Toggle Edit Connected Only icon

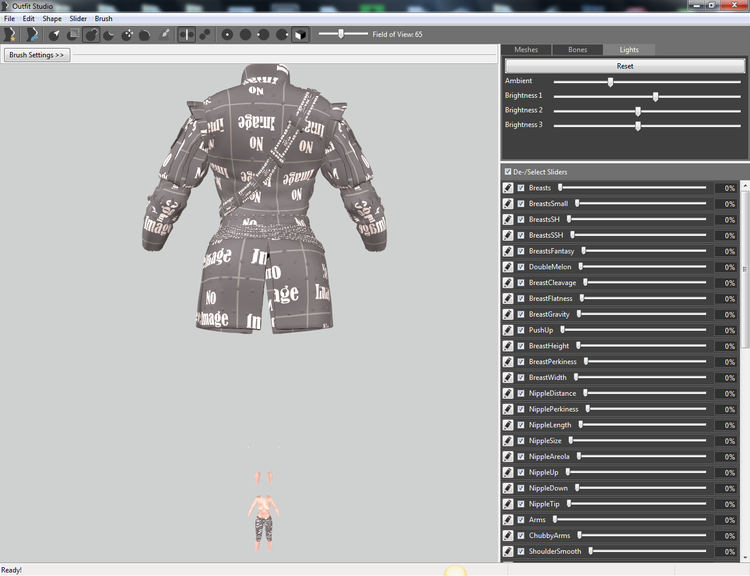click(x=205, y=34)
